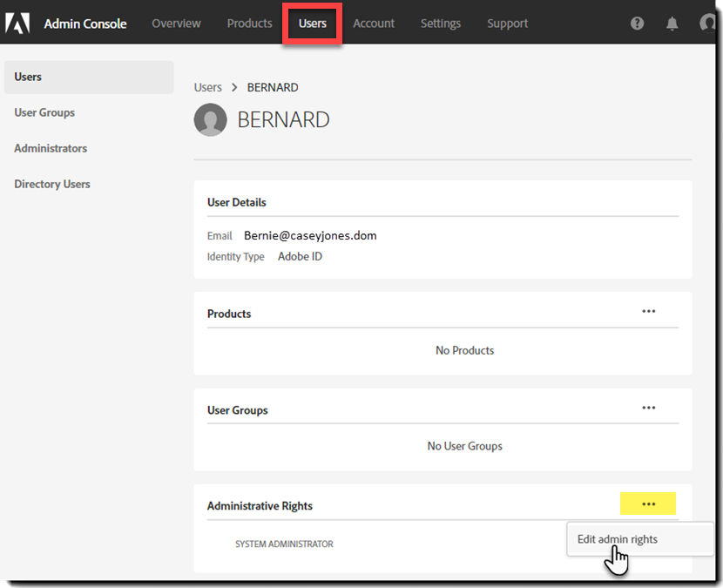Switch to the Account tab

coord(374,24)
